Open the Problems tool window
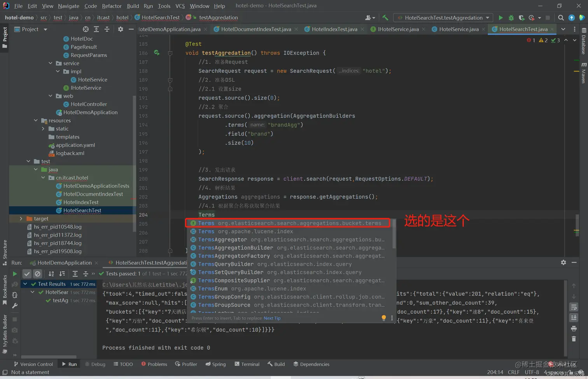588x379 pixels. 154,364
